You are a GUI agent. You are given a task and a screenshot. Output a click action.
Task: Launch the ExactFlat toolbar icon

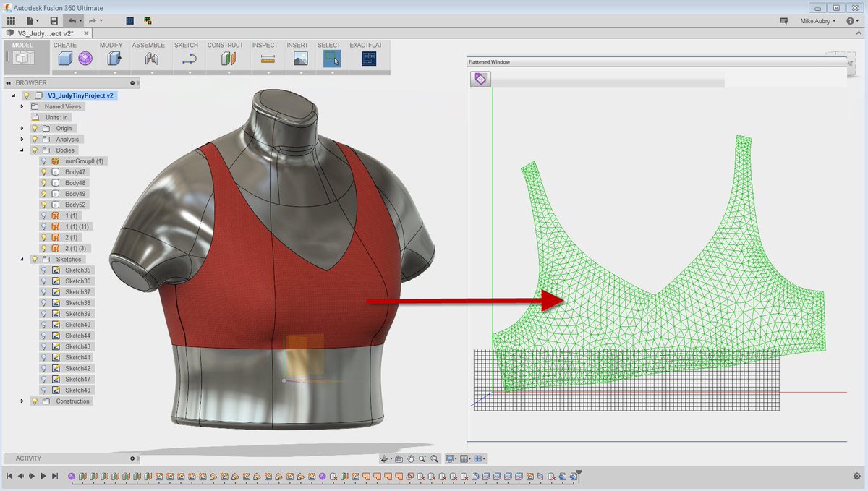click(370, 59)
